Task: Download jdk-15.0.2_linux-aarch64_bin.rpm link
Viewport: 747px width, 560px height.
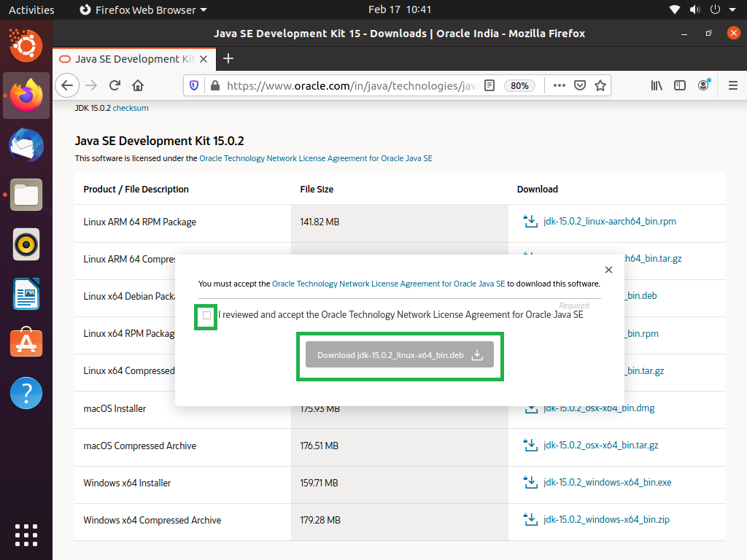Action: [x=609, y=222]
